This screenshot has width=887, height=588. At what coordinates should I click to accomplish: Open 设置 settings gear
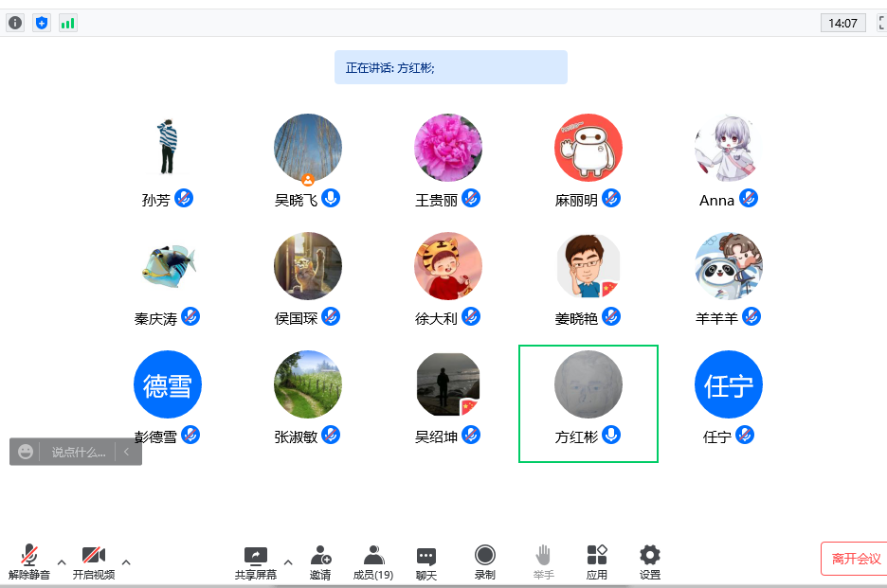(x=650, y=562)
